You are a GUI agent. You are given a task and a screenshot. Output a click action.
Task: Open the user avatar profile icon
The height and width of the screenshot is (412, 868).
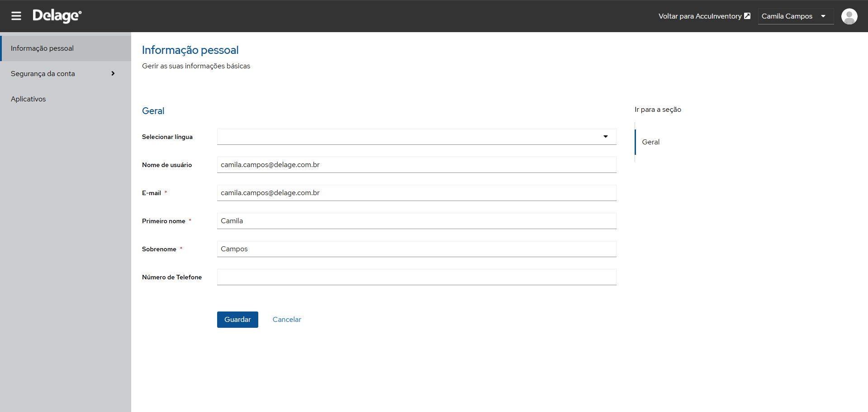tap(849, 16)
